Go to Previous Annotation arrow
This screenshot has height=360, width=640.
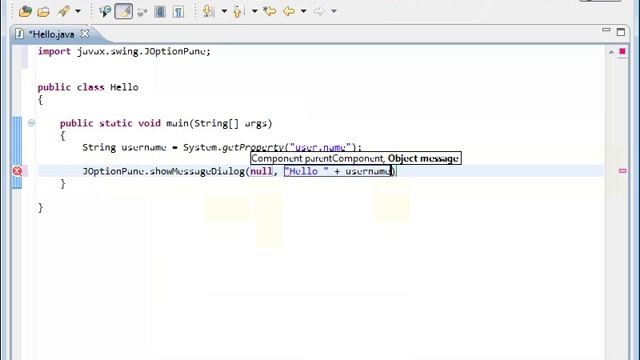coord(238,11)
